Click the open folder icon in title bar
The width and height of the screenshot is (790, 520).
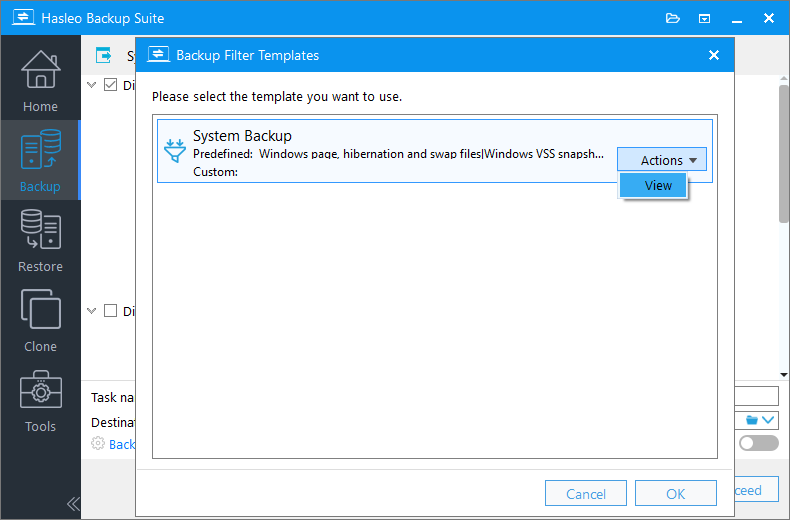pyautogui.click(x=673, y=19)
